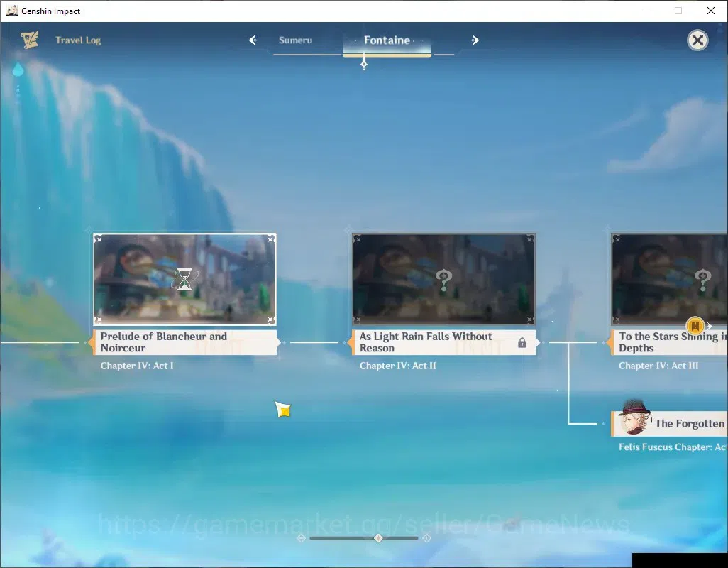Open the As Light Rain Falls thumbnail
The image size is (728, 568).
443,278
